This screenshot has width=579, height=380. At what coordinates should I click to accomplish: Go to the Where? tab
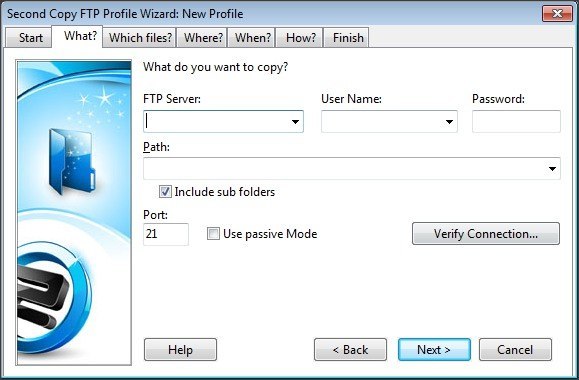202,38
